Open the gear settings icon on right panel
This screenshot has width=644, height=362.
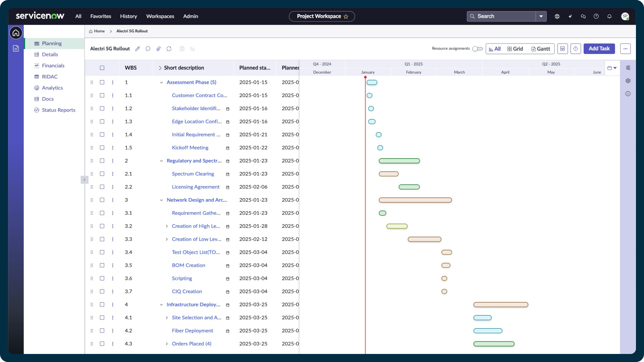(628, 81)
